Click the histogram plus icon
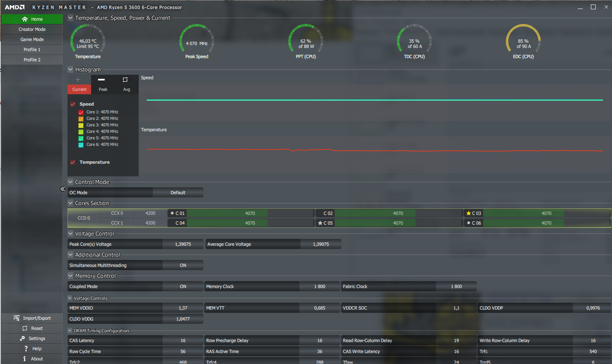Screen dimensions: 612x364 [x=78, y=80]
